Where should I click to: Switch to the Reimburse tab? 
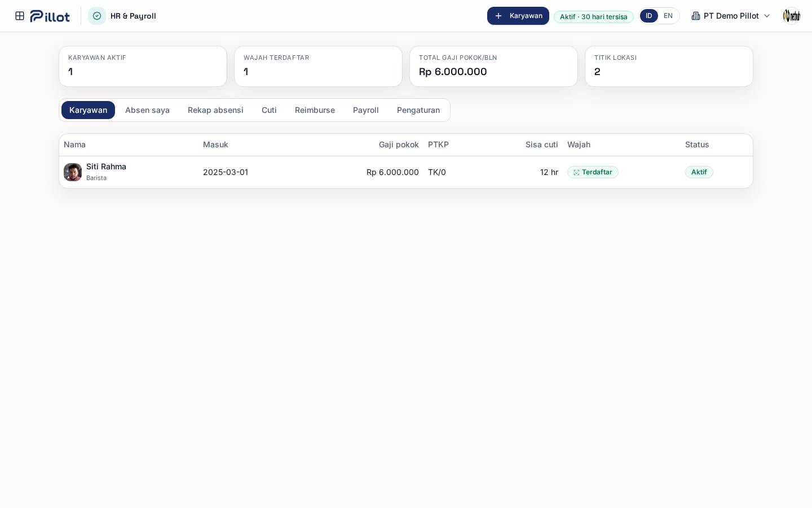tap(315, 110)
